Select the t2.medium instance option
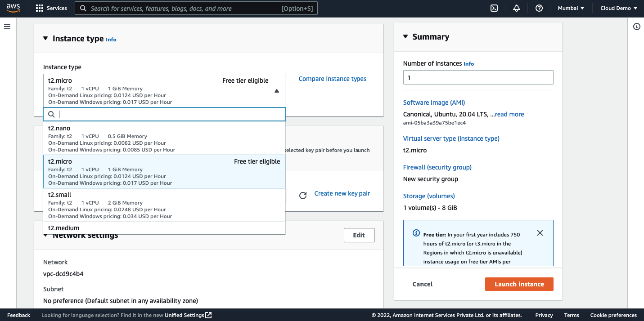Image resolution: width=644 pixels, height=321 pixels. tap(164, 228)
